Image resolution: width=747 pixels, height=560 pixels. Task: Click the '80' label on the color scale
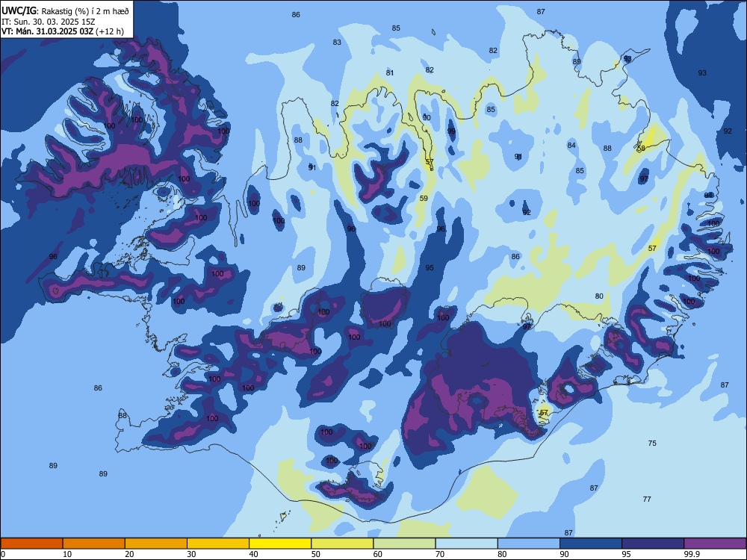pyautogui.click(x=502, y=554)
